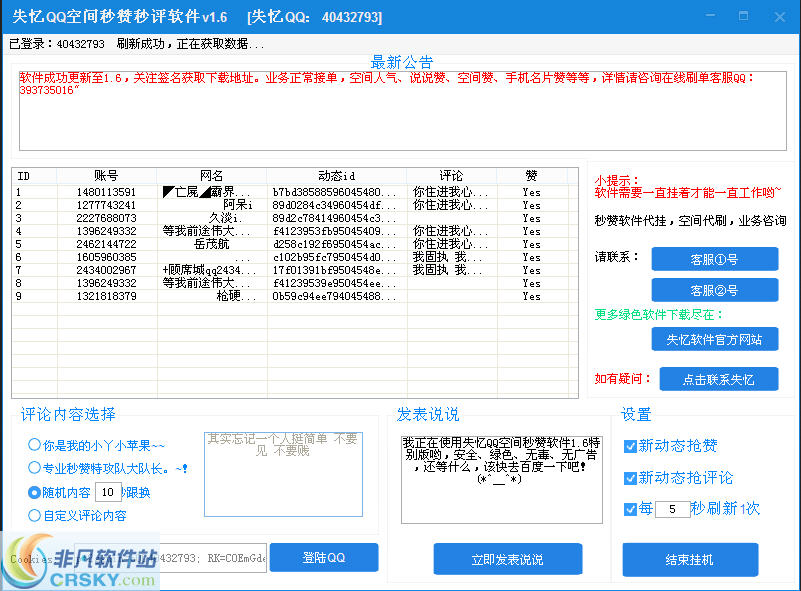Click the 客服②号 button
The width and height of the screenshot is (801, 591).
(715, 290)
